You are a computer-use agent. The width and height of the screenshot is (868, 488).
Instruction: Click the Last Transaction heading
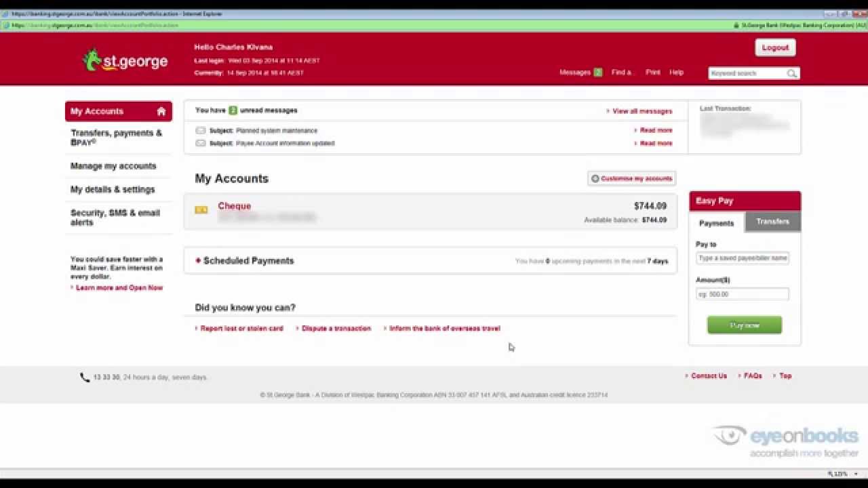[725, 108]
